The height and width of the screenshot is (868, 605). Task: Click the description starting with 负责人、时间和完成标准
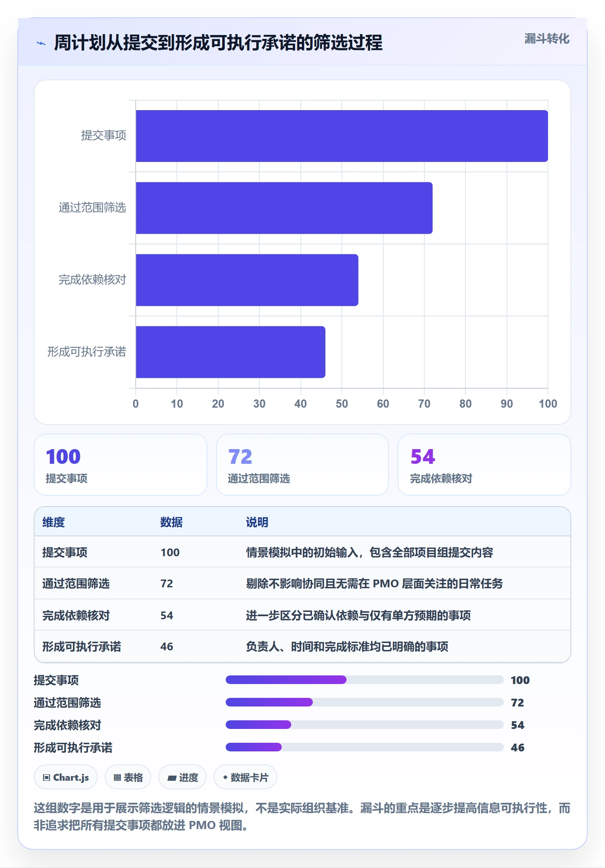[x=347, y=646]
